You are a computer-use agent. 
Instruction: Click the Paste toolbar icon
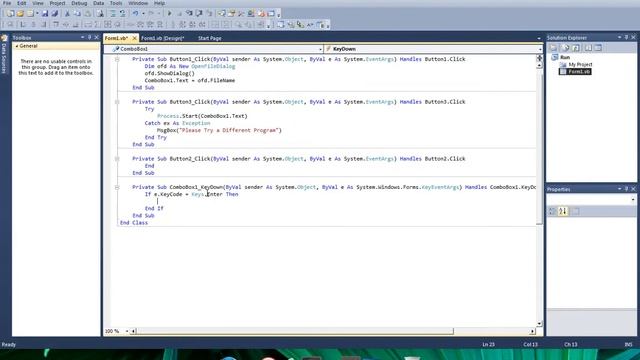click(88, 13)
